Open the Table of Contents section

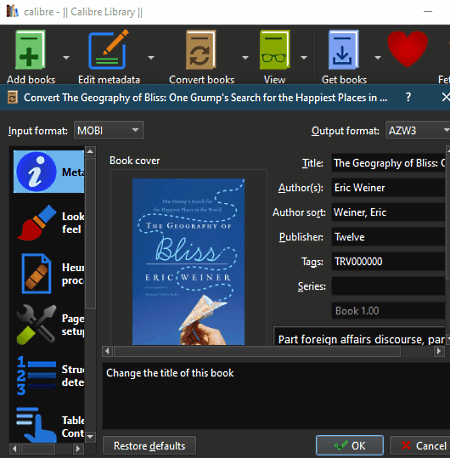click(49, 426)
